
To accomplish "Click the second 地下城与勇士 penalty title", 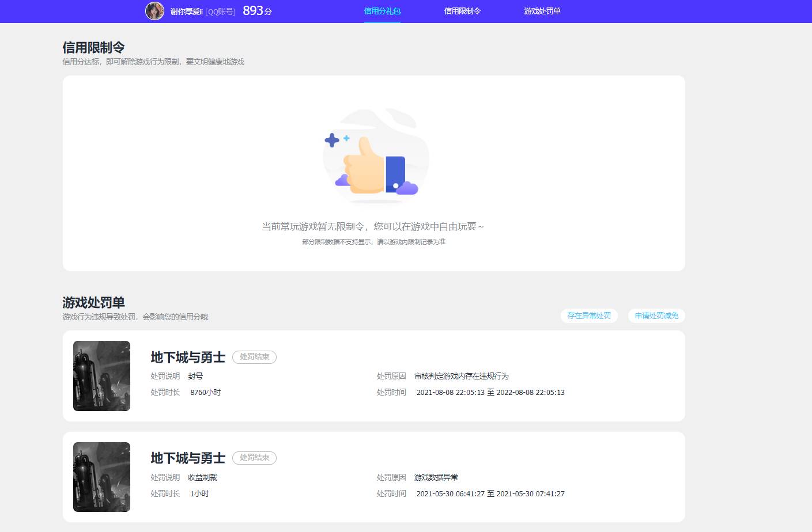I will (188, 458).
